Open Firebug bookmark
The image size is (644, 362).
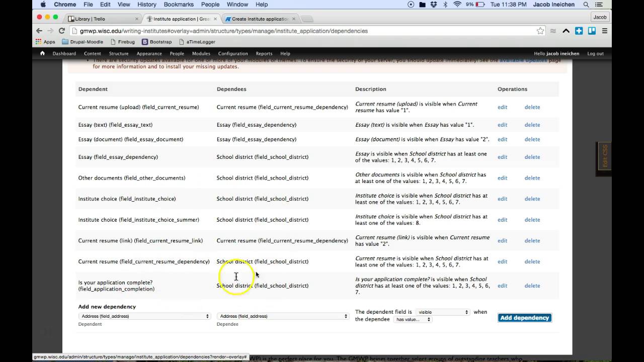tap(122, 42)
